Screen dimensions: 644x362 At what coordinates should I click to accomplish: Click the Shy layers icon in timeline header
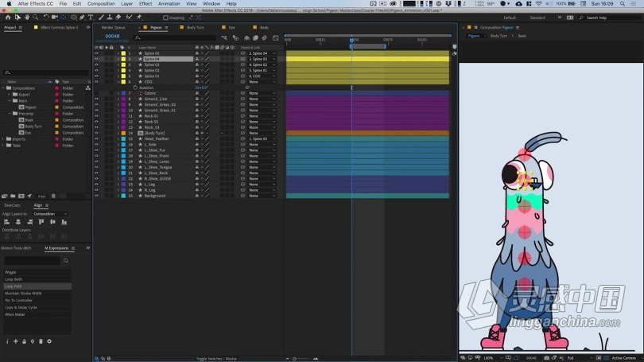[x=246, y=38]
